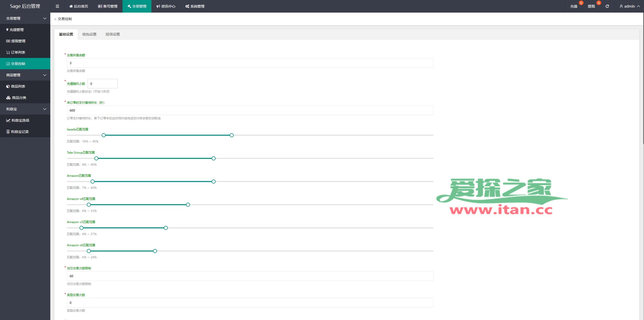This screenshot has height=320, width=644.
Task: Switch to the 短信设置 tab
Action: click(113, 34)
